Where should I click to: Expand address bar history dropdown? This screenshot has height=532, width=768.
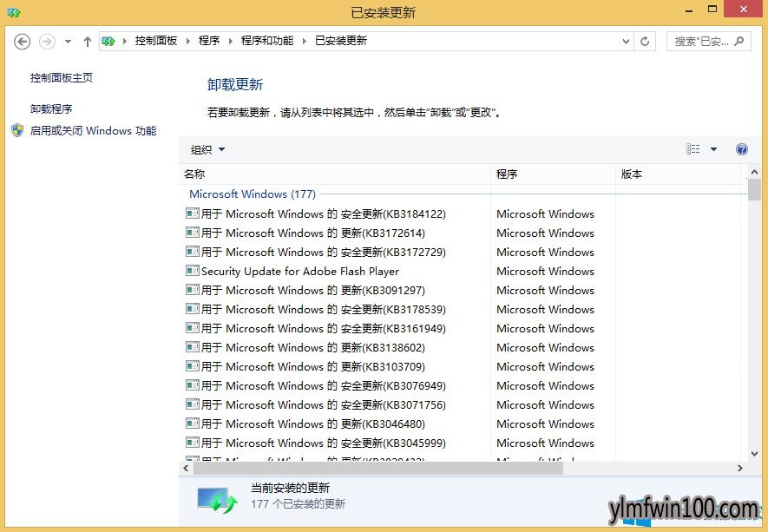click(626, 41)
